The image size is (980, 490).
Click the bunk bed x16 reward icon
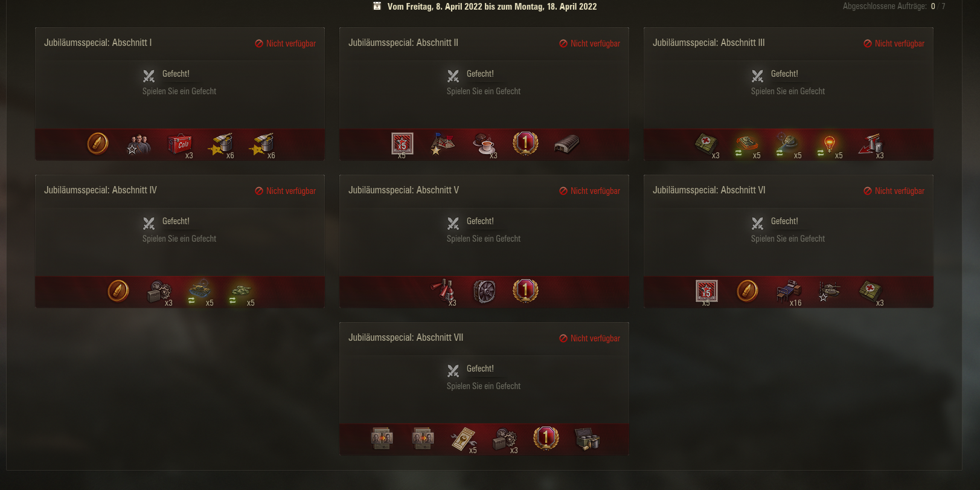(x=789, y=291)
